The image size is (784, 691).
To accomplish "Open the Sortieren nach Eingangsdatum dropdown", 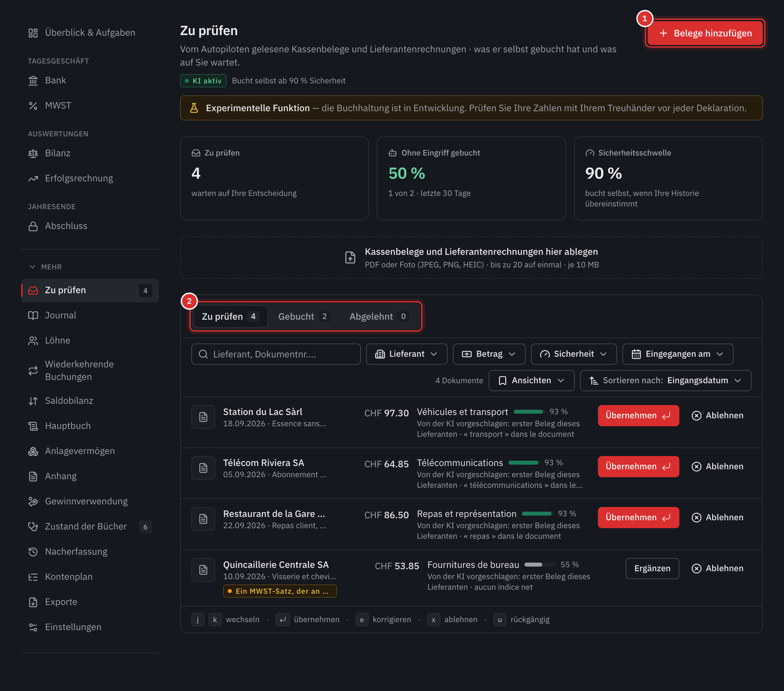I will pyautogui.click(x=665, y=380).
